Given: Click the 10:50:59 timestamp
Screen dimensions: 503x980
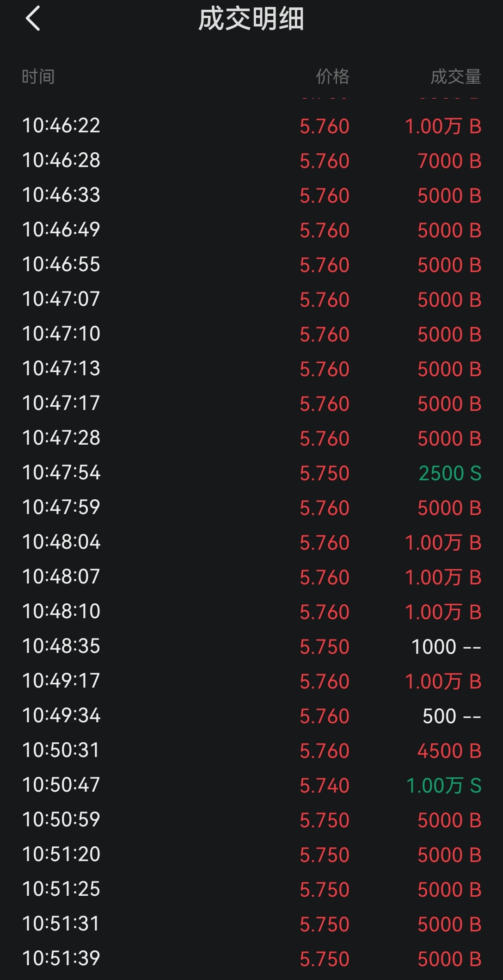Looking at the screenshot, I should click(61, 820).
